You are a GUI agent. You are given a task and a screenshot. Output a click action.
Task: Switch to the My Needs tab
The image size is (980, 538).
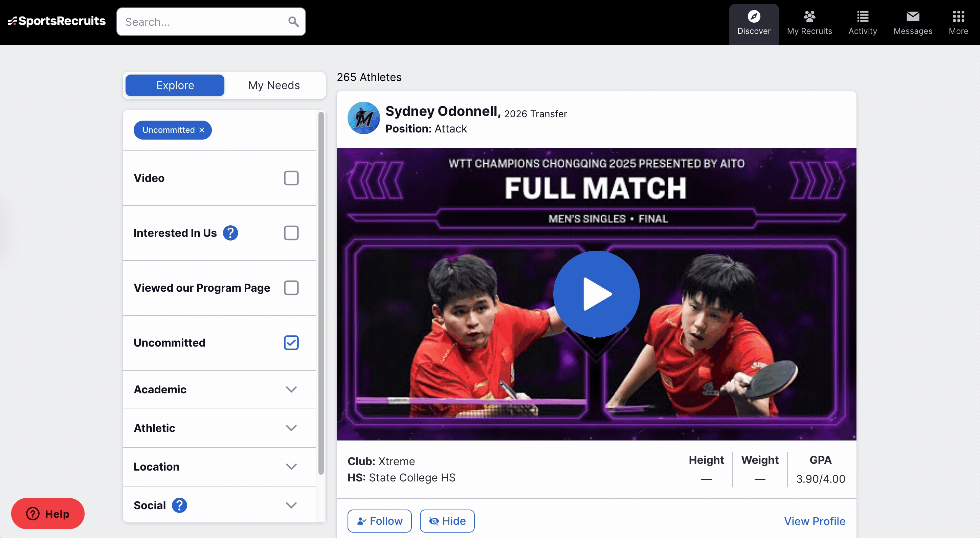[x=273, y=85]
